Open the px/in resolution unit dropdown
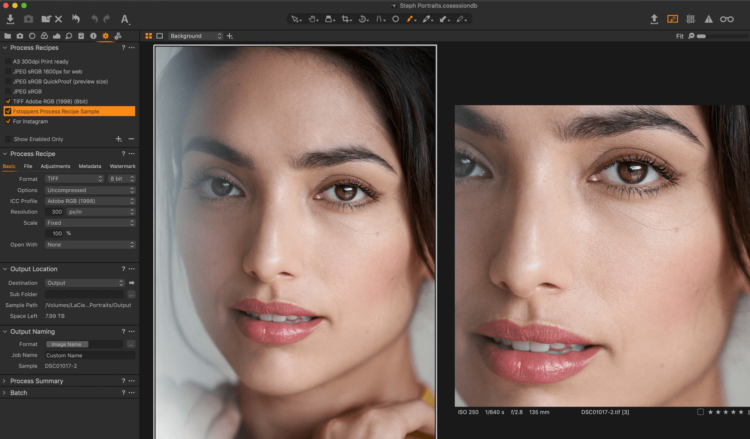This screenshot has height=439, width=750. pos(101,212)
